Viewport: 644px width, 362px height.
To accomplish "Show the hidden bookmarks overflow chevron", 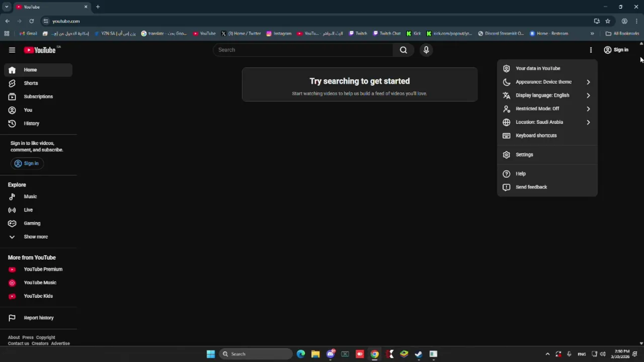I will pyautogui.click(x=592, y=34).
